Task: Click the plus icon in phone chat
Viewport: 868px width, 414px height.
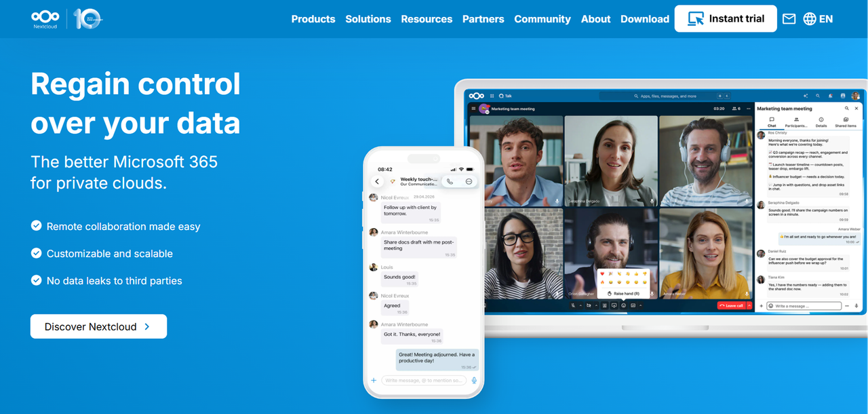Action: click(x=373, y=380)
